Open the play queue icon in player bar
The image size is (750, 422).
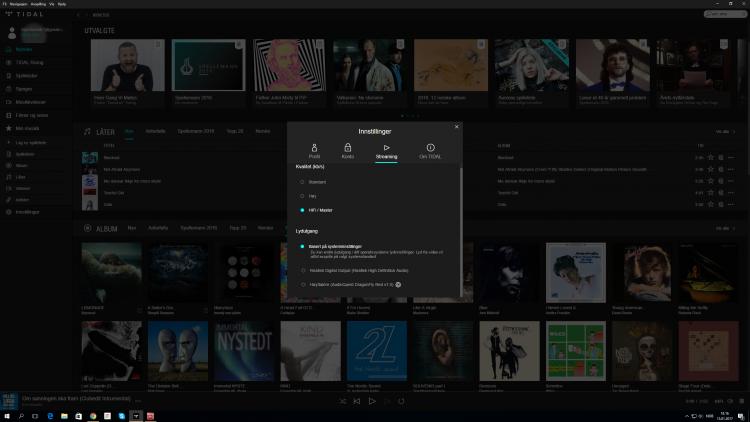[741, 401]
